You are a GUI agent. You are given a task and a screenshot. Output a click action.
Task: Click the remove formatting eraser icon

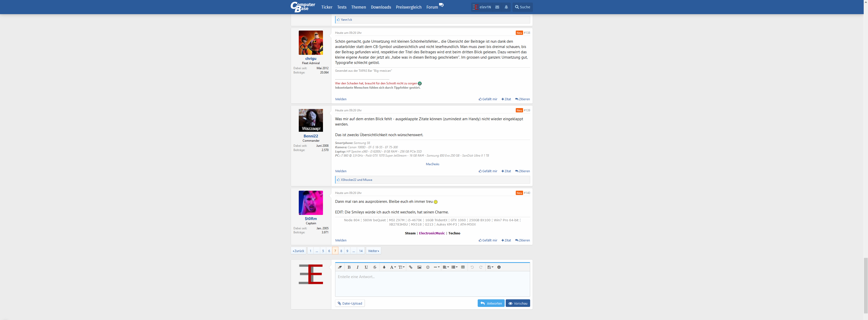(340, 267)
